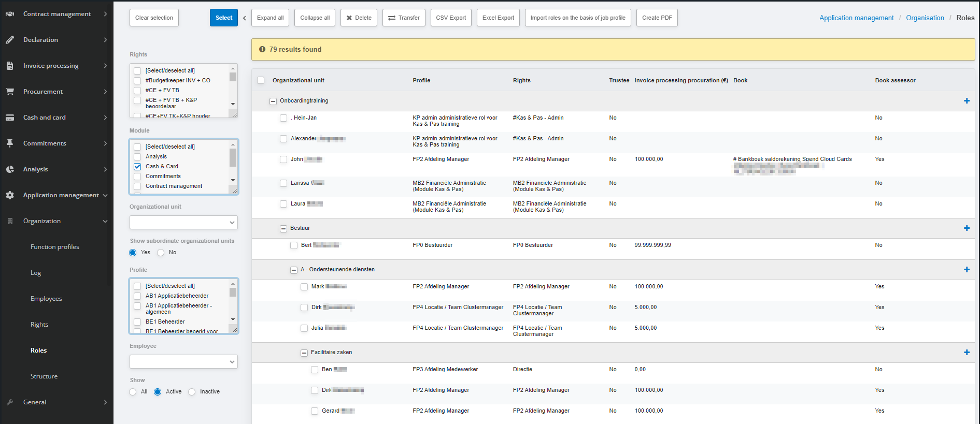Click the Cash and card icon
Viewport: 980px width, 424px height.
pyautogui.click(x=10, y=118)
